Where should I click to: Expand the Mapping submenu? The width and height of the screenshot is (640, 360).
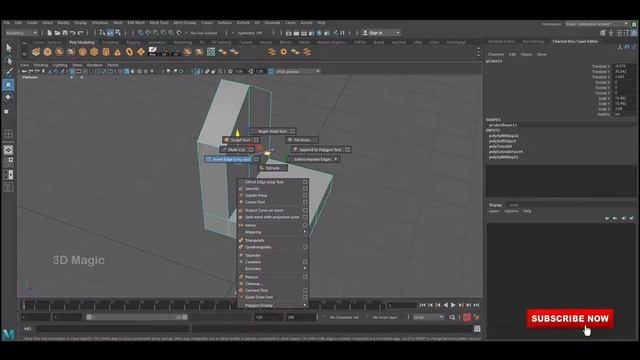point(273,232)
